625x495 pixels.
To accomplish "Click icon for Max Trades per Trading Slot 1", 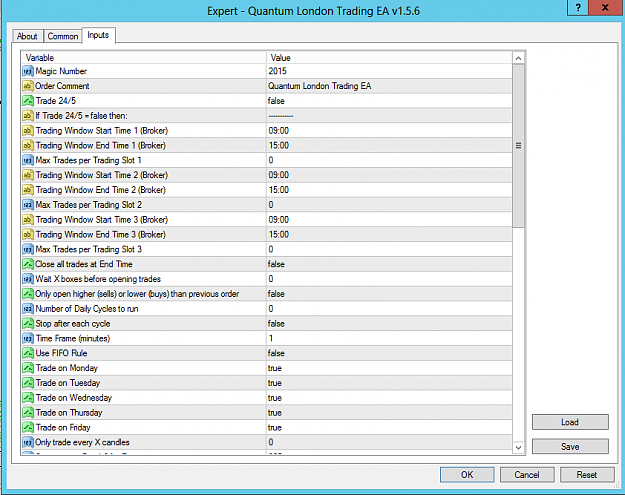I will [28, 160].
